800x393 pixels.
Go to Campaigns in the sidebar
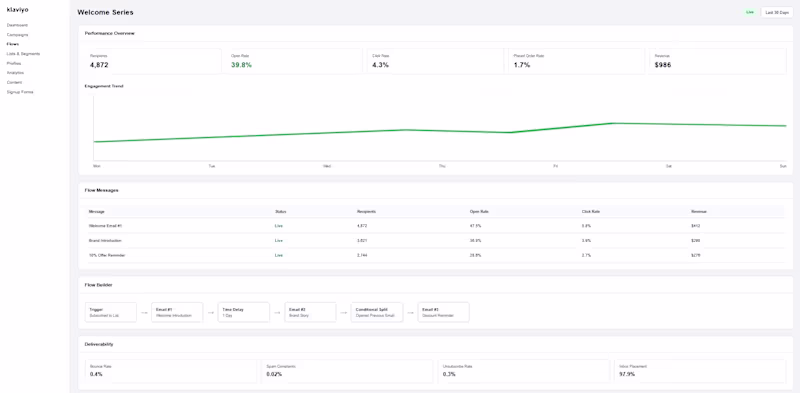[x=17, y=35]
